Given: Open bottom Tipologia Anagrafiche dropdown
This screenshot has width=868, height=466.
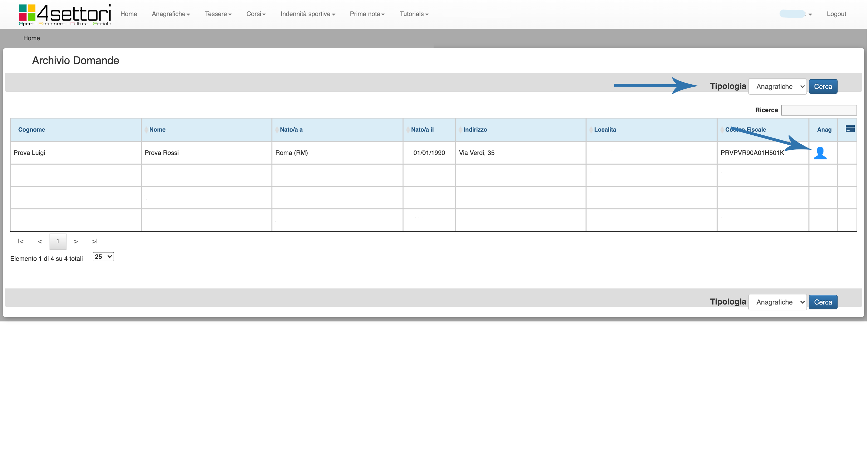Looking at the screenshot, I should [777, 302].
